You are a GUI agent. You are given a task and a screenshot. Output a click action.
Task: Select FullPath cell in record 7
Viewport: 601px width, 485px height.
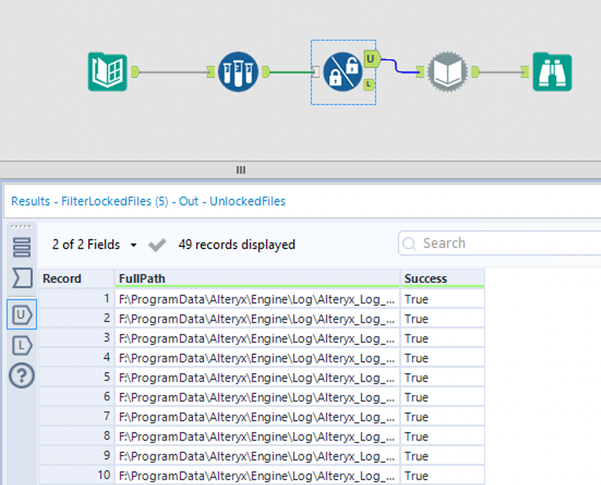[x=257, y=417]
